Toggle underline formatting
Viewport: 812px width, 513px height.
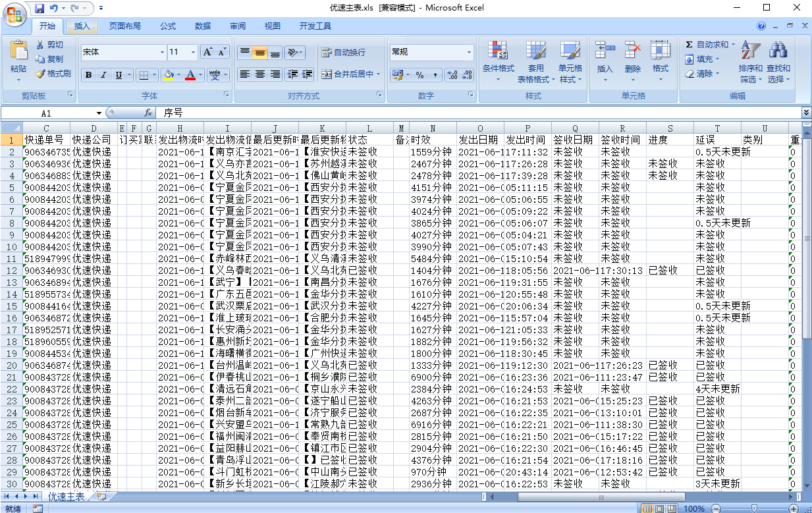[119, 75]
